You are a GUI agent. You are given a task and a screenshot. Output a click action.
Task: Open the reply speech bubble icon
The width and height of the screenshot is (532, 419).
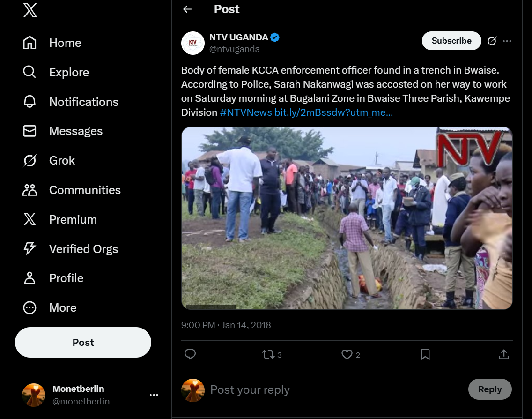coord(190,354)
